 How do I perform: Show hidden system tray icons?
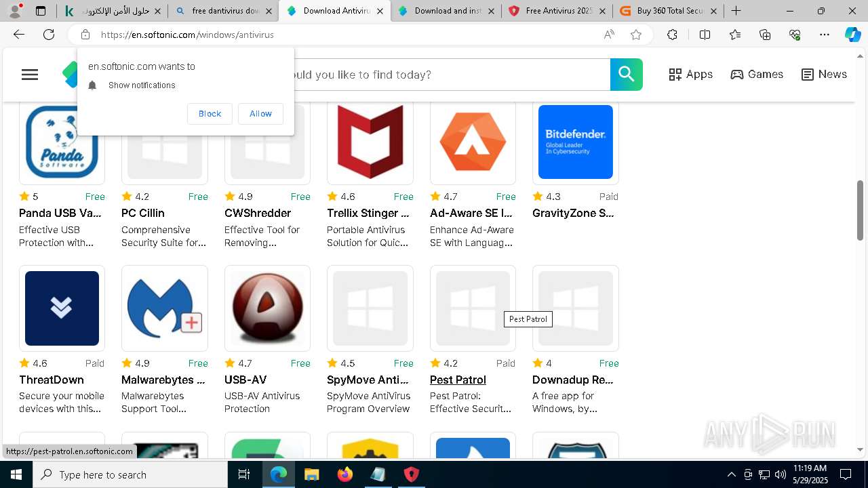click(x=731, y=474)
